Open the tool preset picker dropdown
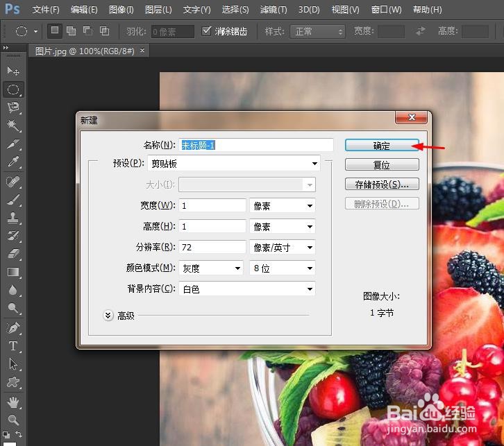The image size is (504, 446). 35,31
